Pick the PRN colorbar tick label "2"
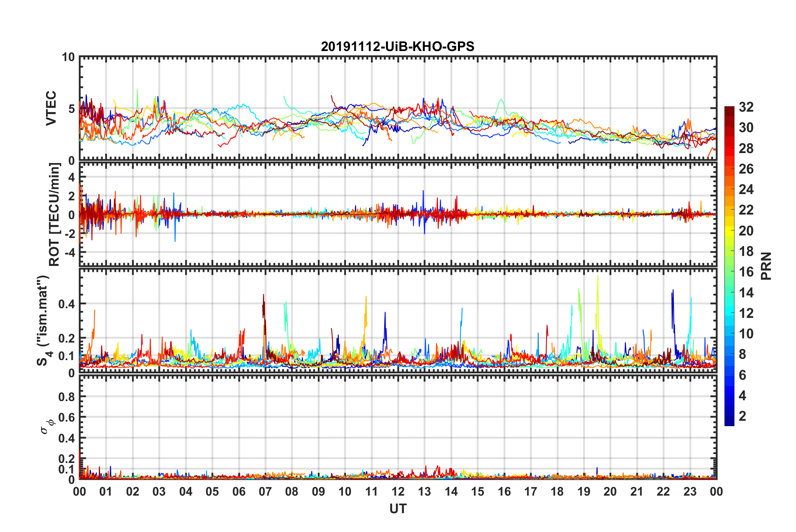The height and width of the screenshot is (532, 796). click(742, 416)
